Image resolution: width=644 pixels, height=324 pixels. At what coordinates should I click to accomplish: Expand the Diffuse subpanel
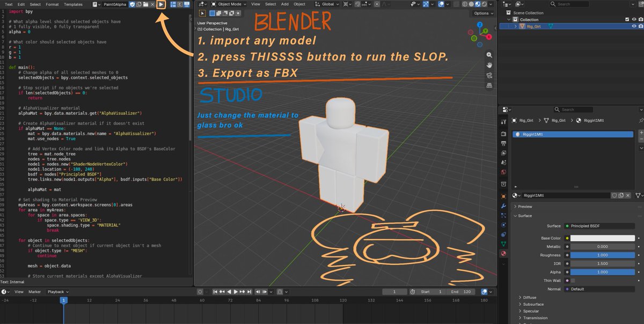pos(529,297)
